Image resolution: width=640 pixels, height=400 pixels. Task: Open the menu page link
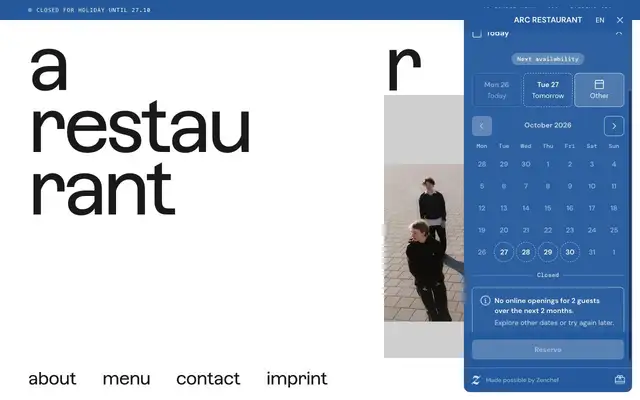[127, 379]
